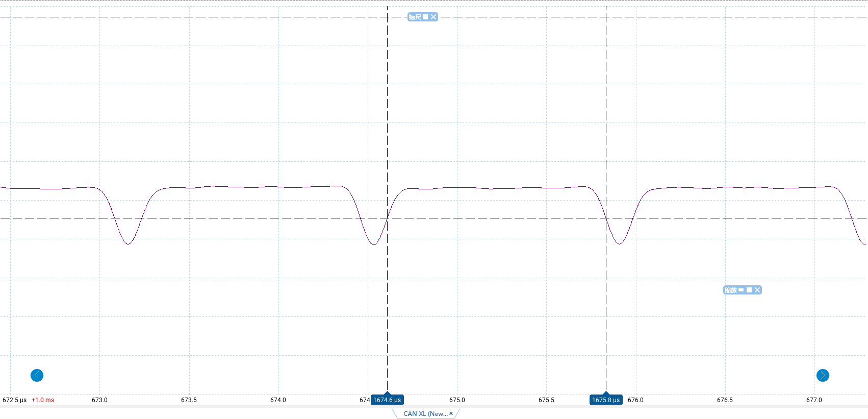This screenshot has width=868, height=419.
Task: Go to the next waveform buffer
Action: pos(823,376)
